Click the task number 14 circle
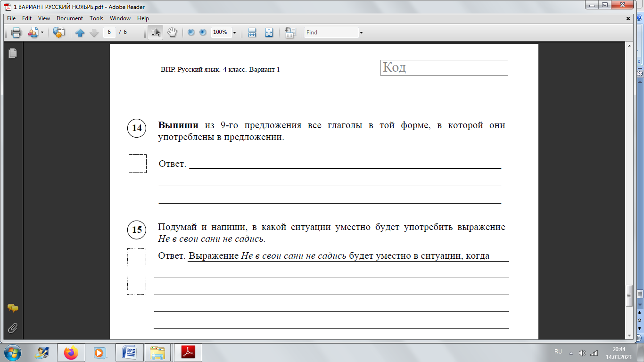This screenshot has height=362, width=644. coord(137,128)
